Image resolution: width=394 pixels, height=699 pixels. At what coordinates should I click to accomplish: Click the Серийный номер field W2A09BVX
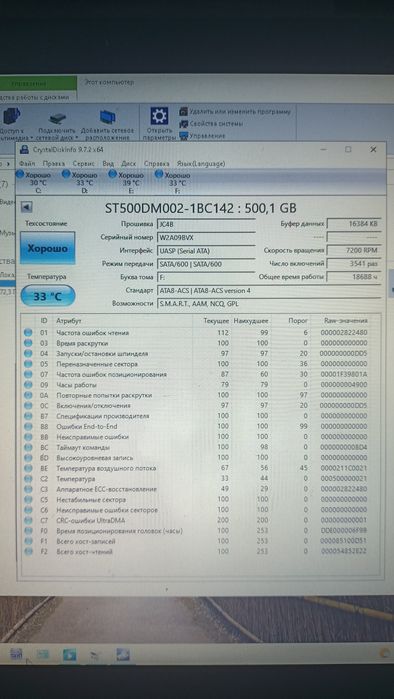(x=206, y=237)
